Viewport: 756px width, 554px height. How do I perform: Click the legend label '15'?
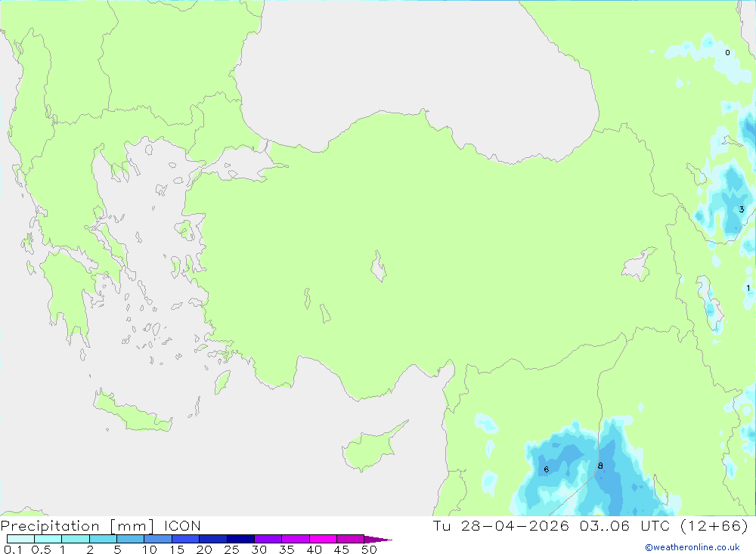pos(177,549)
